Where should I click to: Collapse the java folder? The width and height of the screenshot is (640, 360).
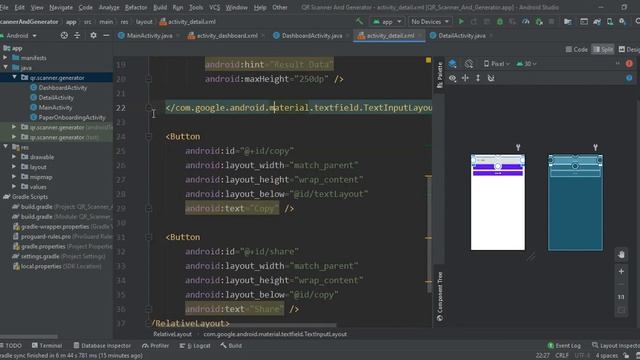point(5,68)
